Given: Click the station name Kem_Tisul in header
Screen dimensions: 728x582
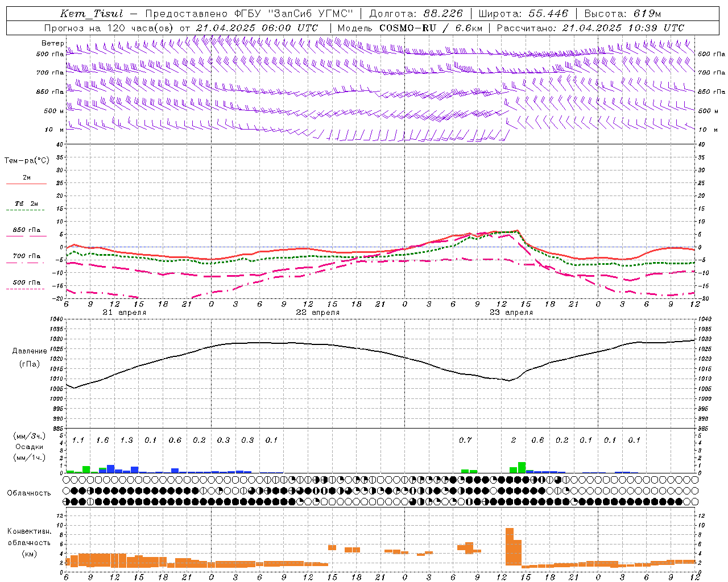Looking at the screenshot, I should [x=91, y=14].
